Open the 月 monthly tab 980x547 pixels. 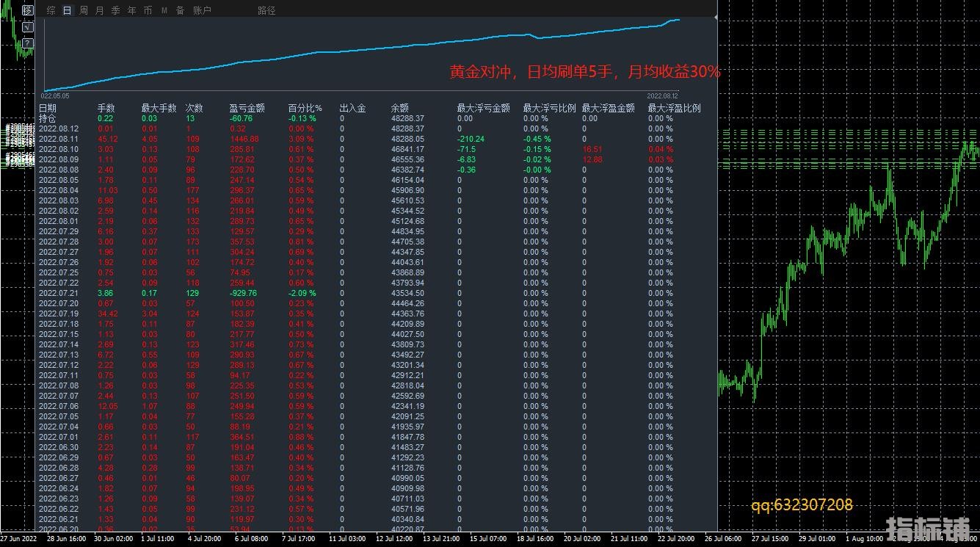[100, 10]
